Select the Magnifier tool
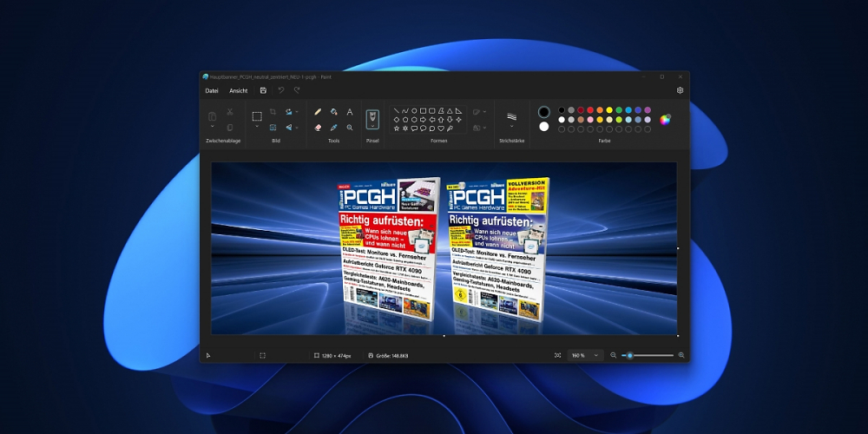868x434 pixels. pos(350,128)
